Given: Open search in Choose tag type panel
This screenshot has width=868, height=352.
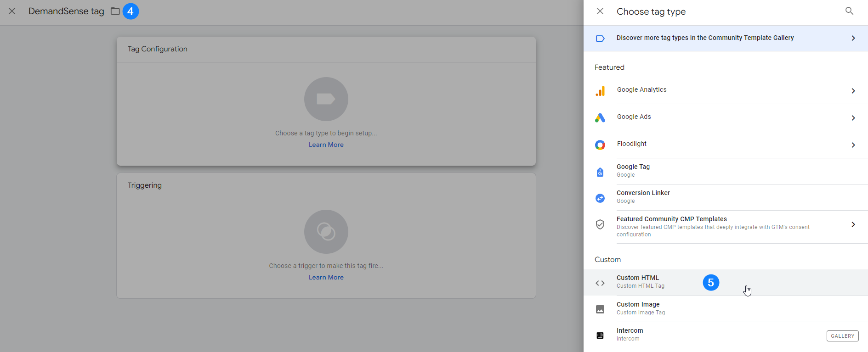Looking at the screenshot, I should click(x=849, y=11).
